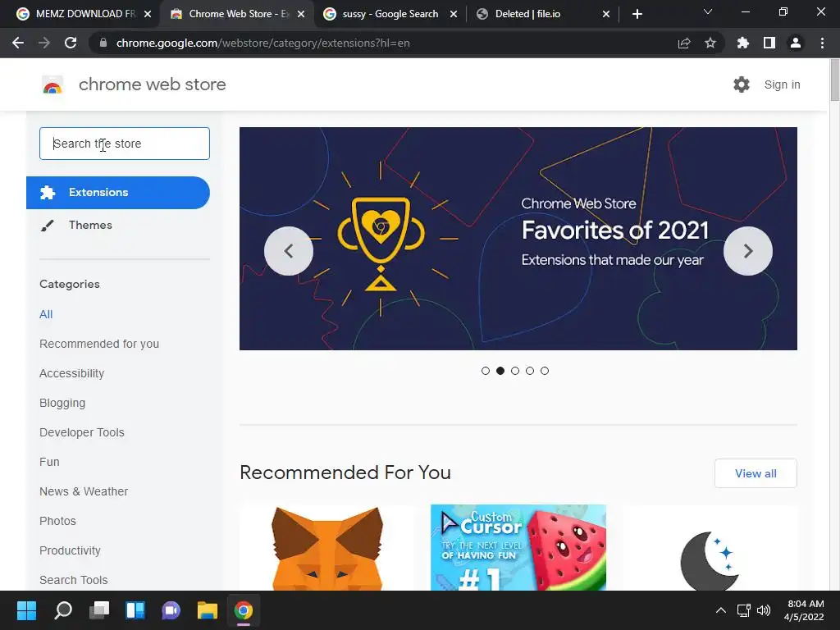840x630 pixels.
Task: Click the address bar URL
Action: coord(263,43)
